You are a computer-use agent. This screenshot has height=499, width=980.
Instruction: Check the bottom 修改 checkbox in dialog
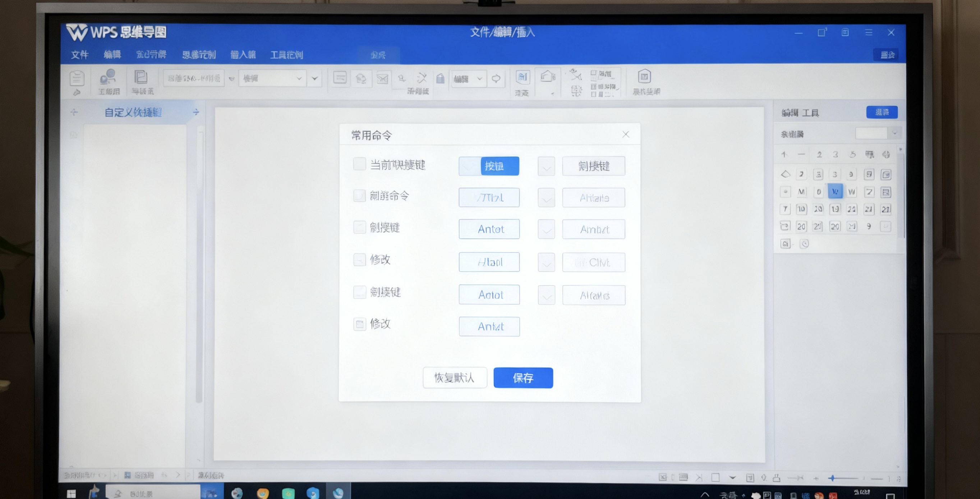(359, 324)
